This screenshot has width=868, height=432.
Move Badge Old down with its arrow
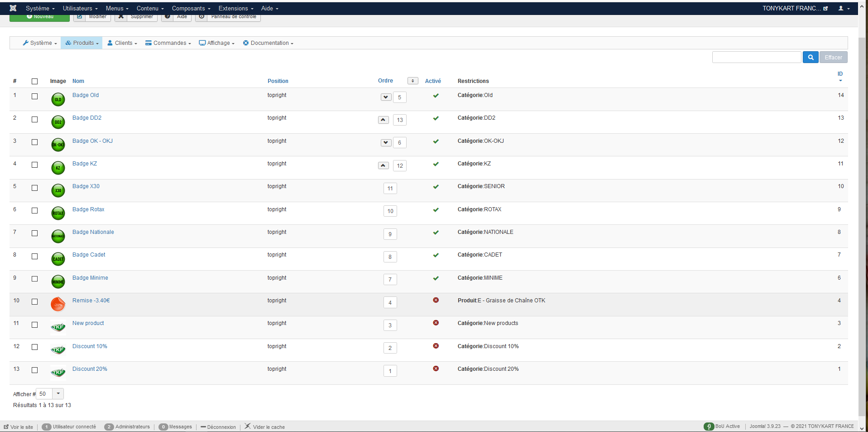(386, 97)
